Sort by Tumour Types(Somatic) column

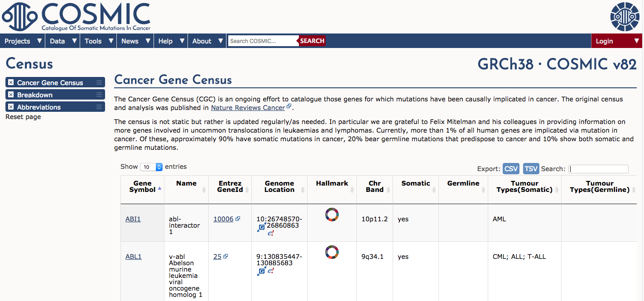tap(524, 189)
